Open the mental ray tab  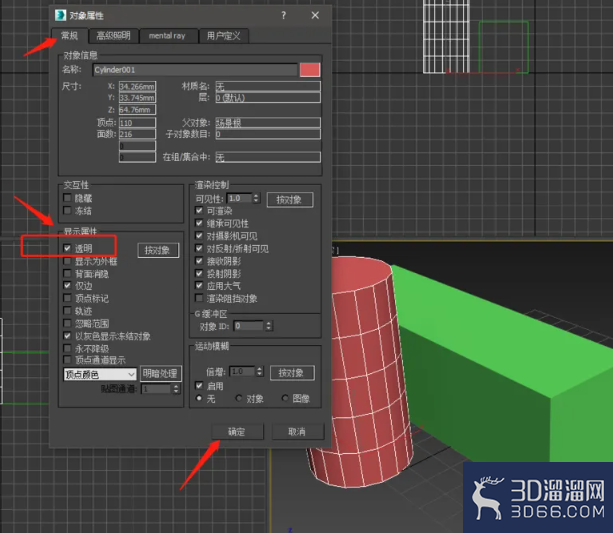click(x=167, y=36)
